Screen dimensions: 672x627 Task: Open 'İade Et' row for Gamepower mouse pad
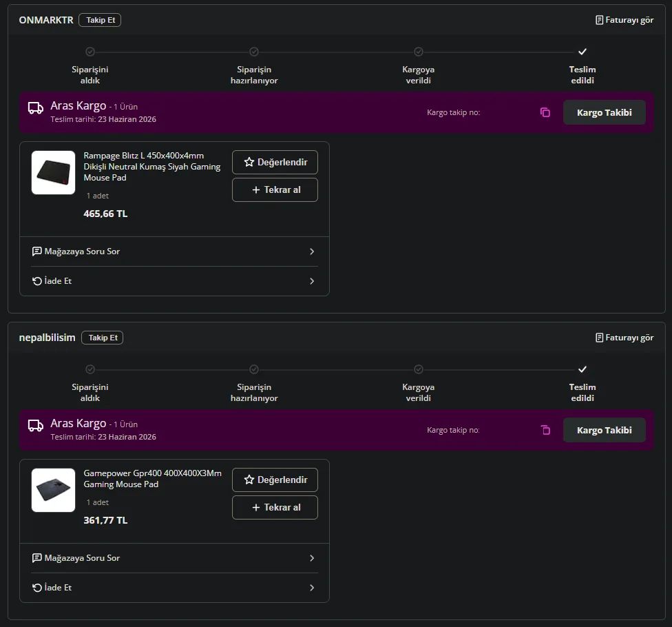coord(174,588)
